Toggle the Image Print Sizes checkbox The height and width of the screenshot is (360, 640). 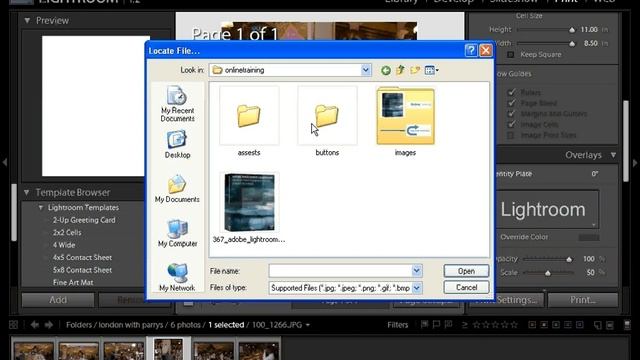pos(511,135)
